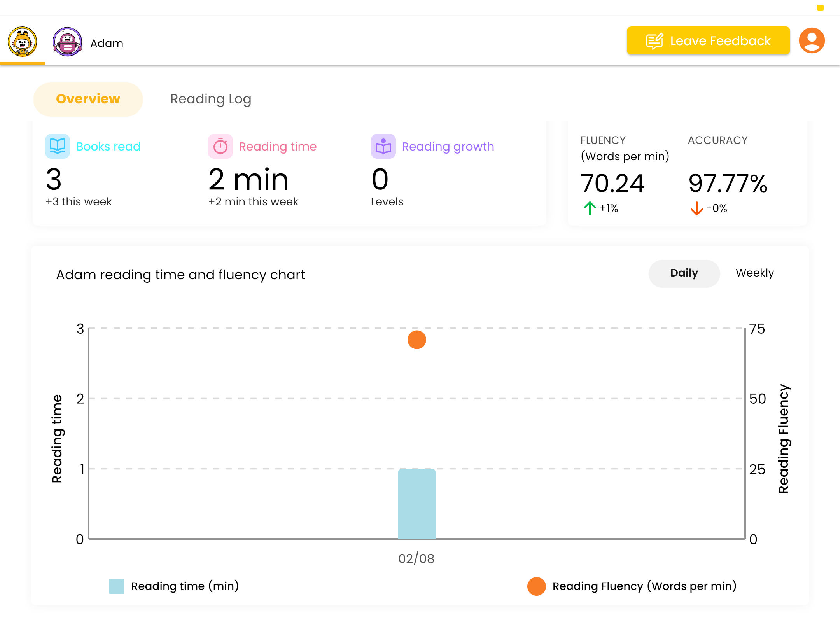Open the Overview tab
This screenshot has width=840, height=630.
point(88,99)
